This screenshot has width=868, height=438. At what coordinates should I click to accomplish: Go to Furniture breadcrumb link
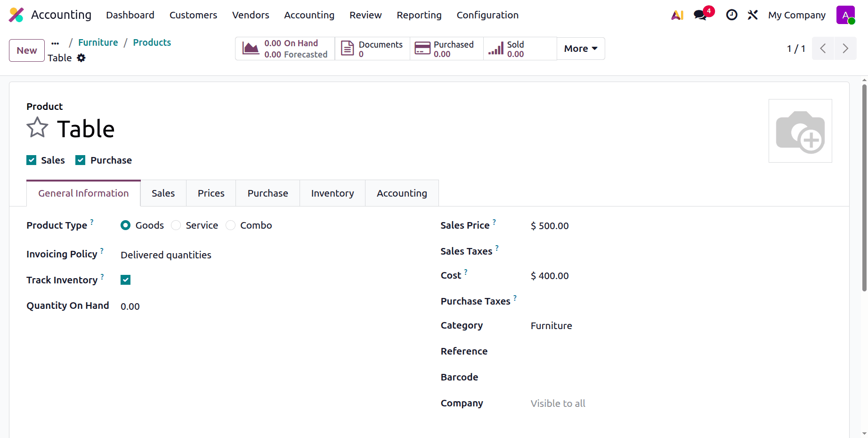pos(98,42)
